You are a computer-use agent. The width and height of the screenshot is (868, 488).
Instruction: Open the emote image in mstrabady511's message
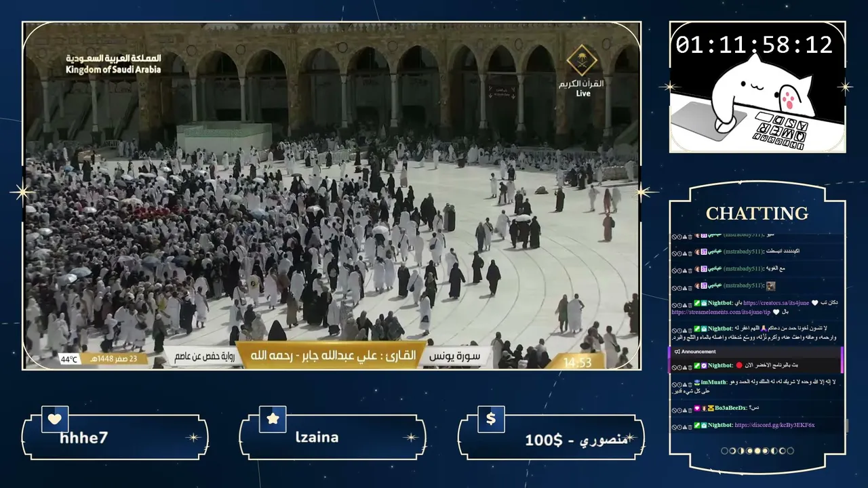tap(770, 286)
